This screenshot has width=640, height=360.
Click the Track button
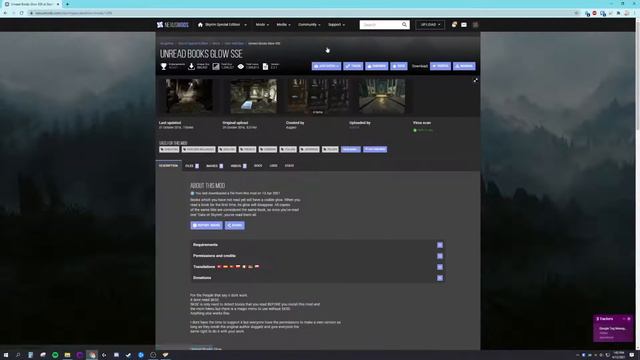[x=353, y=66]
